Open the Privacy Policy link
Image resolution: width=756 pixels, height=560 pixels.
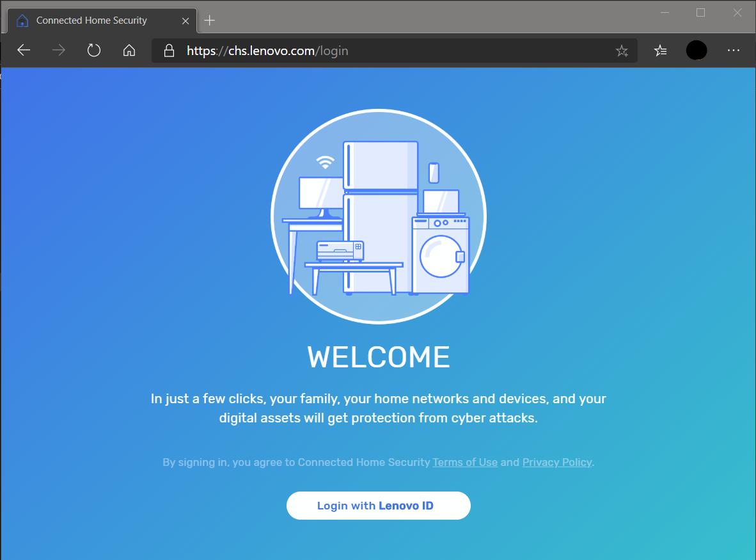[557, 462]
